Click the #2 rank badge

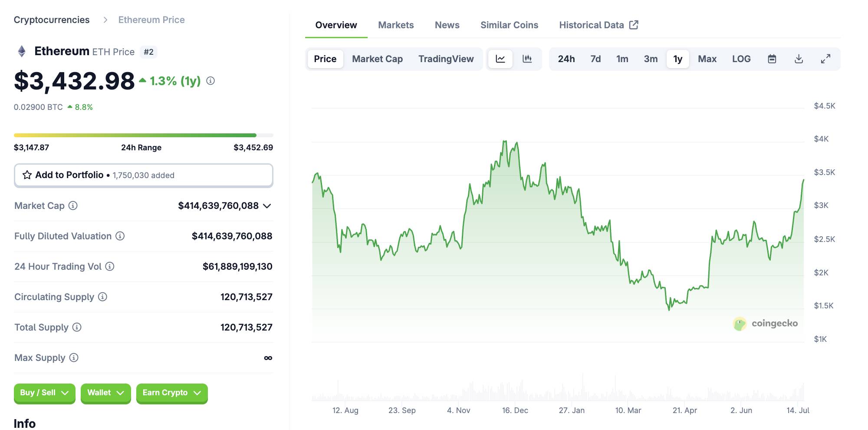point(148,52)
